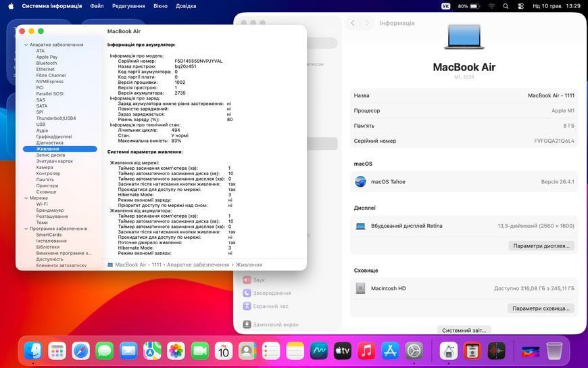Open the Довідка menu
Viewport: 588px width, 368px height.
point(186,6)
